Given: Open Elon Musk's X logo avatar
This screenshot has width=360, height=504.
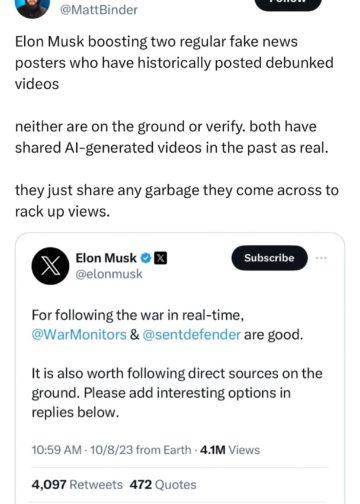Looking at the screenshot, I should pos(50,266).
